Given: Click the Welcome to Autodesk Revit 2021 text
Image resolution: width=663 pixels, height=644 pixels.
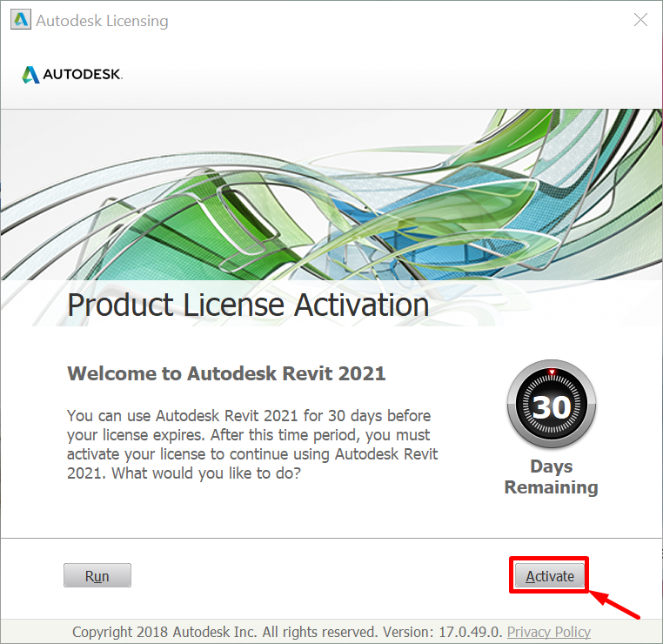Looking at the screenshot, I should pyautogui.click(x=226, y=373).
